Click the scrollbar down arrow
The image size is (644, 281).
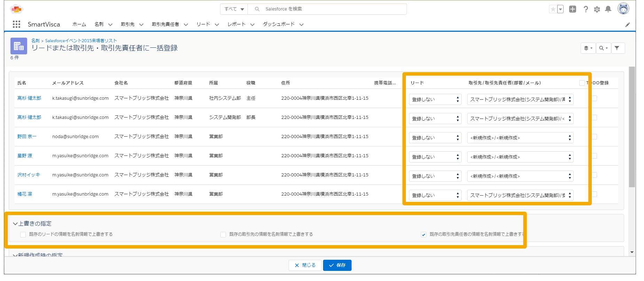tap(632, 252)
